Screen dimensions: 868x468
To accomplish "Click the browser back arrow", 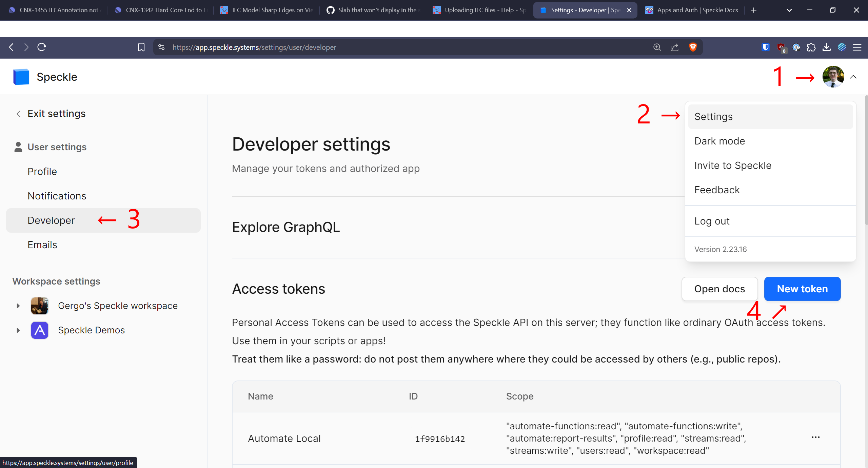I will (12, 47).
